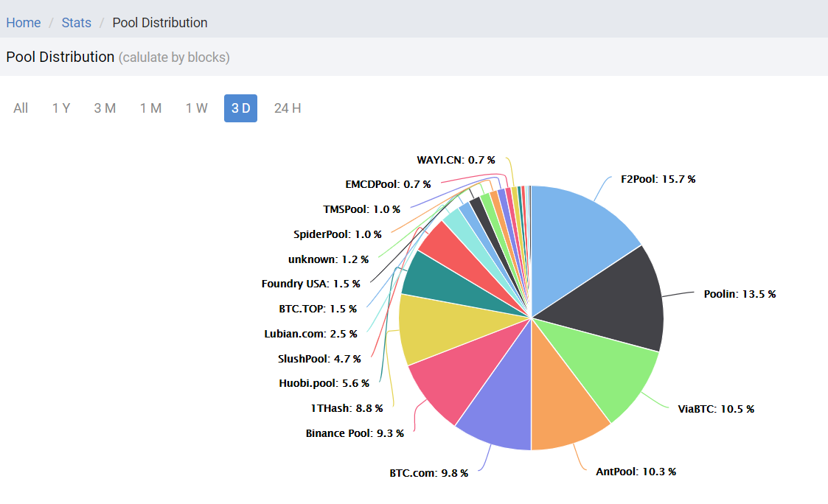
Task: Select the All time range tab
Action: click(x=21, y=108)
